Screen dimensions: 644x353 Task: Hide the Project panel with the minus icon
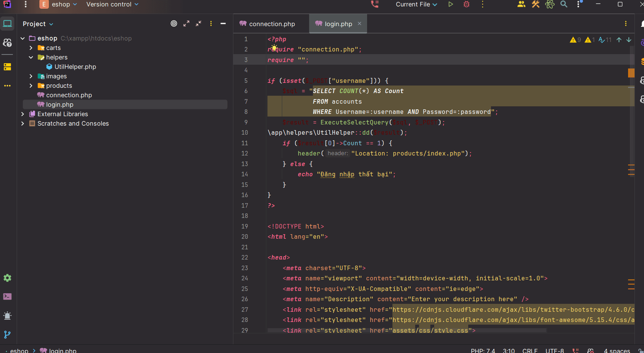pyautogui.click(x=223, y=23)
